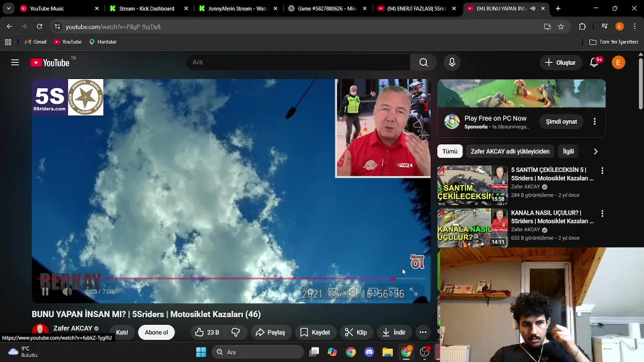Viewport: 644px width, 362px height.
Task: Open Tüm Yer İşaretleri bookmarks folder
Action: pyautogui.click(x=613, y=42)
